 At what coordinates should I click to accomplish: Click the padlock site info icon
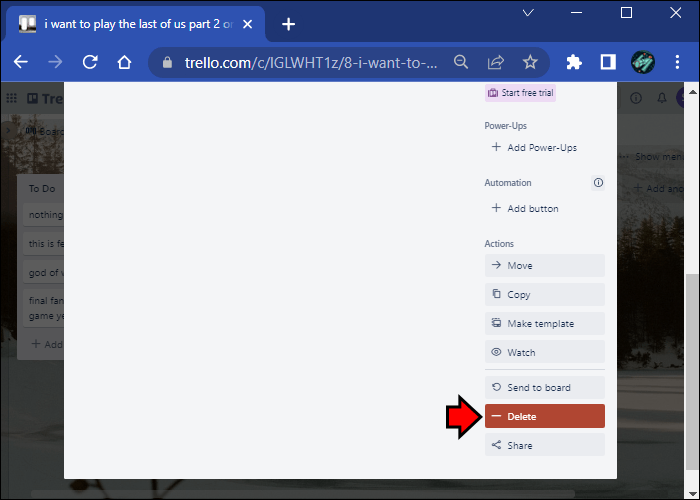(x=167, y=62)
